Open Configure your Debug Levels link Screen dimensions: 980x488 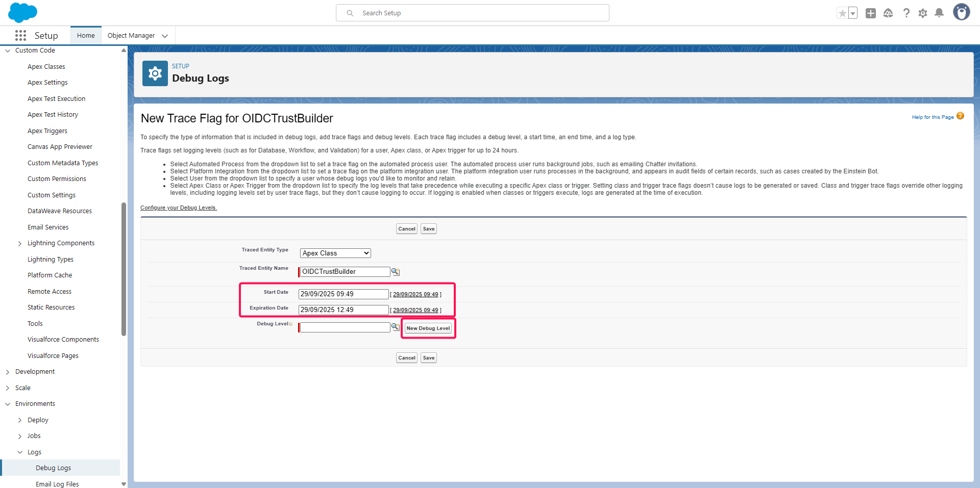pos(179,208)
